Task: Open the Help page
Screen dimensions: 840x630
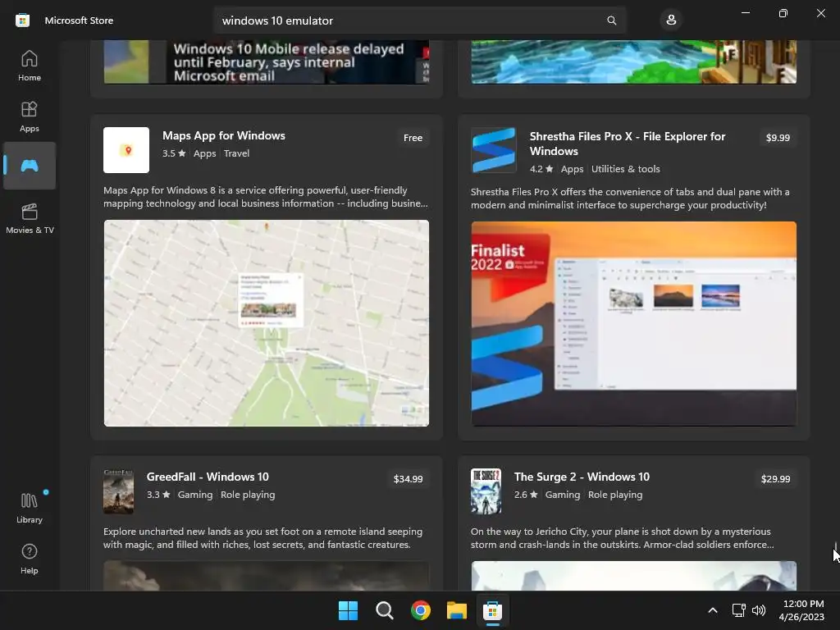Action: (30, 559)
